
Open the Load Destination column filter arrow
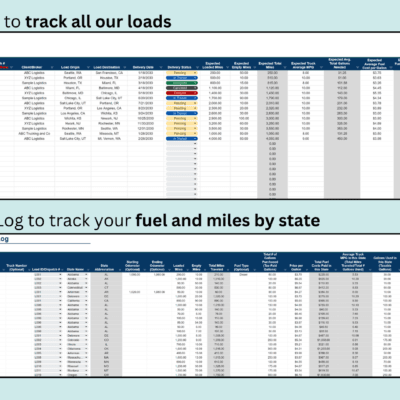click(x=125, y=67)
